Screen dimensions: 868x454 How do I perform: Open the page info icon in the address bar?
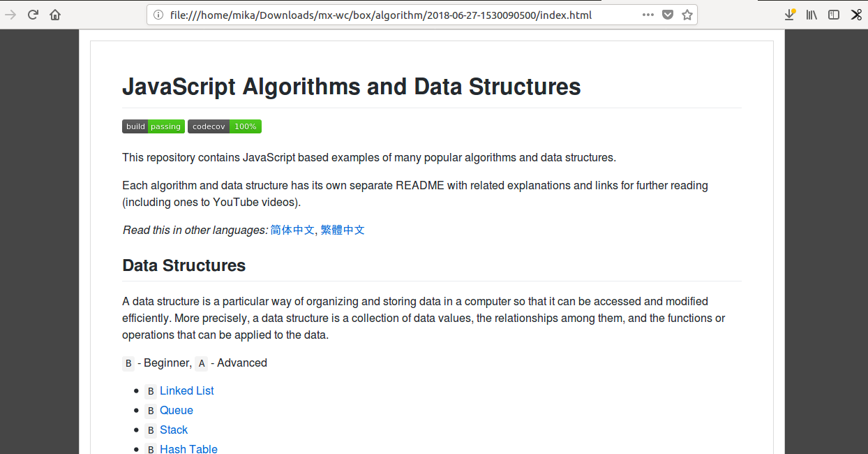point(158,15)
